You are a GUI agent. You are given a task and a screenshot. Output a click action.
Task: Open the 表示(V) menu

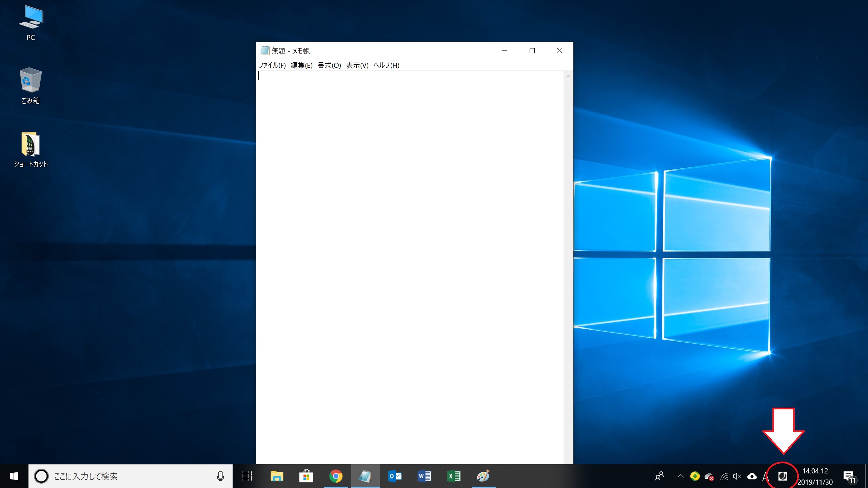[x=357, y=65]
